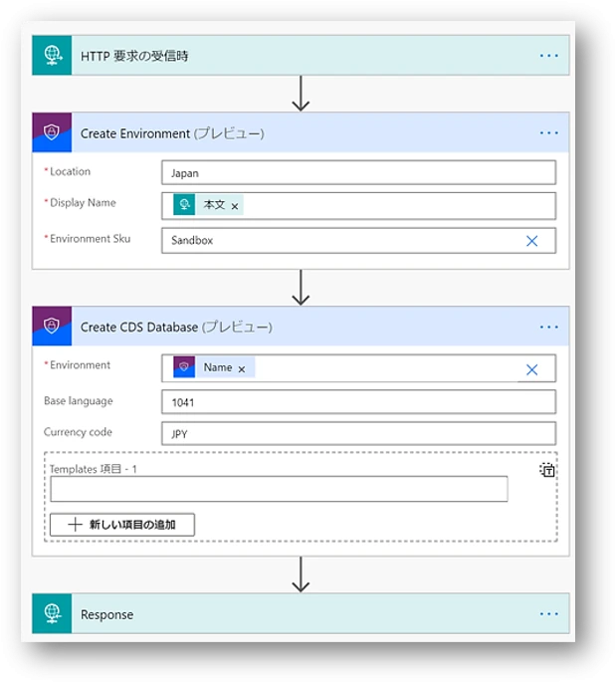616x683 pixels.
Task: Click the Name token icon
Action: click(x=184, y=367)
